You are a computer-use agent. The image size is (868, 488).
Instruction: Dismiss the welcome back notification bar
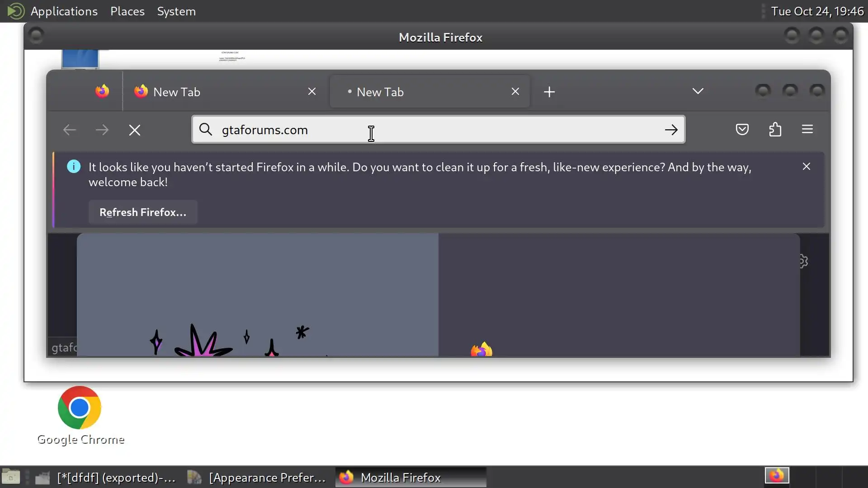pos(806,167)
